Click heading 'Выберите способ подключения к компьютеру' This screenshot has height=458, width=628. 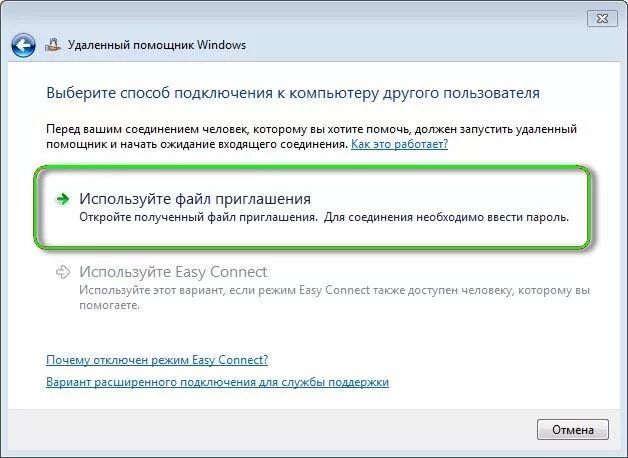point(213,93)
